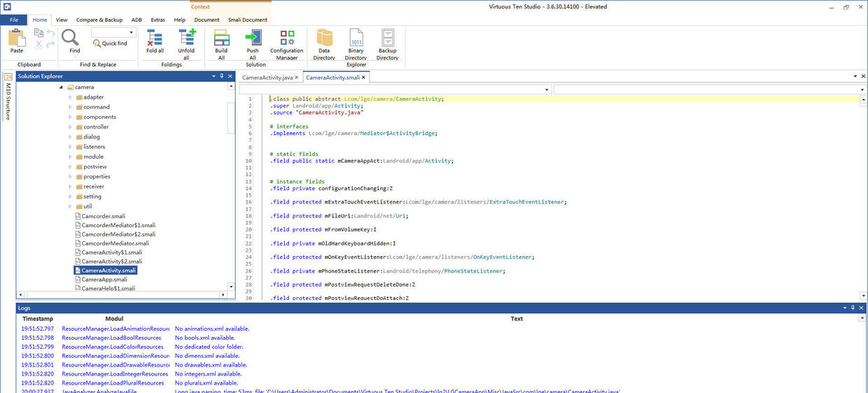
Task: Open the Help ribbon tab
Action: coord(180,20)
